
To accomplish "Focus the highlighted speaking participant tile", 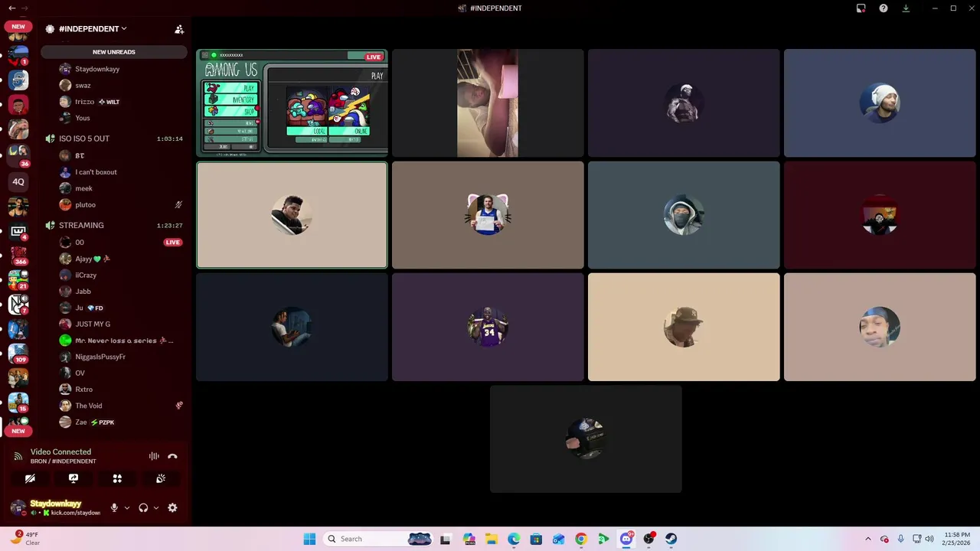I will [292, 215].
